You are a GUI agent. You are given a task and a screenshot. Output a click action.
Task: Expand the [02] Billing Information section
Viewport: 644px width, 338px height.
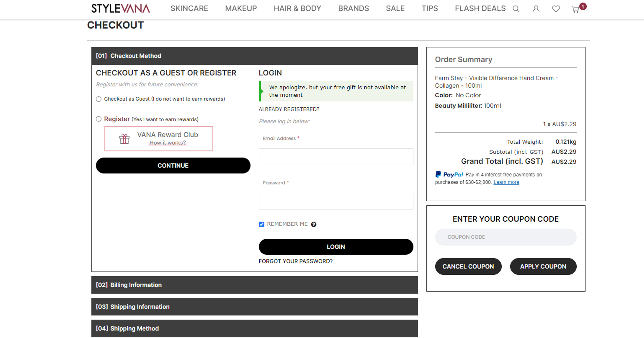coord(255,285)
